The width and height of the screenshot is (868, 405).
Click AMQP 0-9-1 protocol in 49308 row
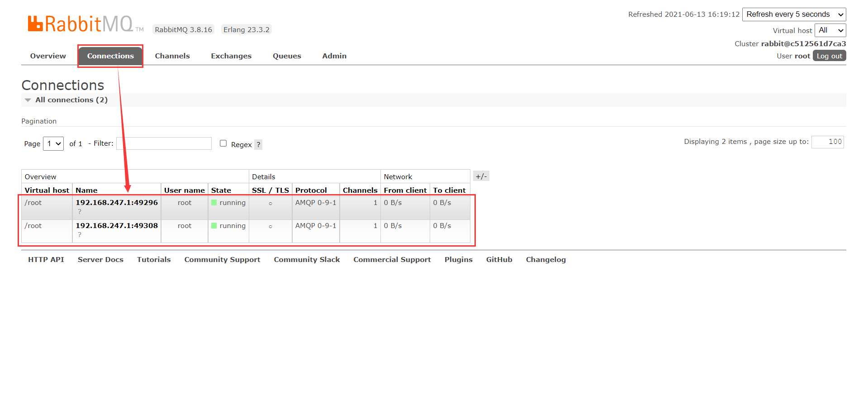(x=316, y=226)
